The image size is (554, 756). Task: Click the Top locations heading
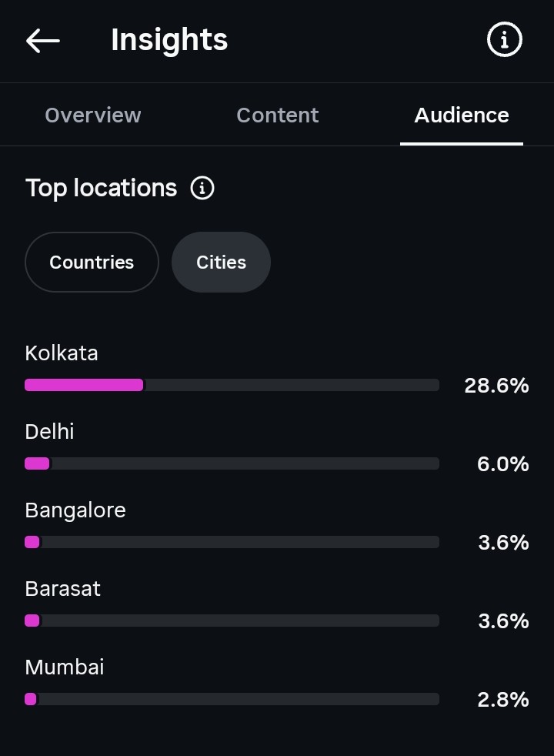click(101, 189)
